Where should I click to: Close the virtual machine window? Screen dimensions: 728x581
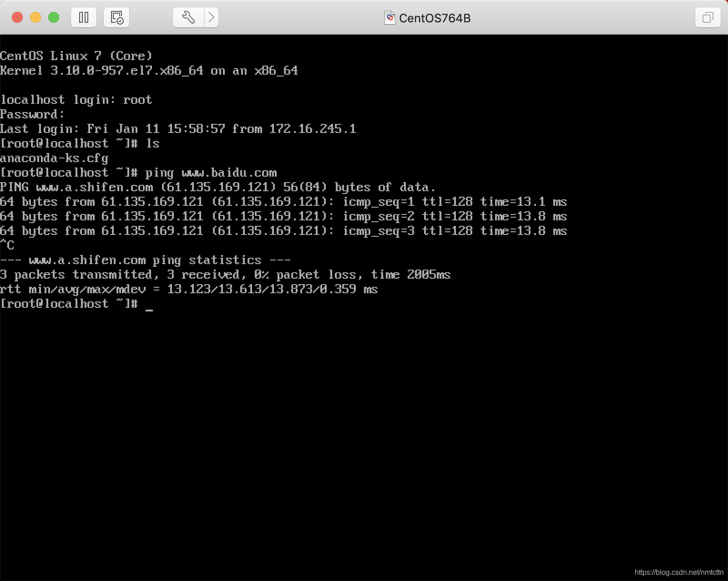(x=17, y=17)
